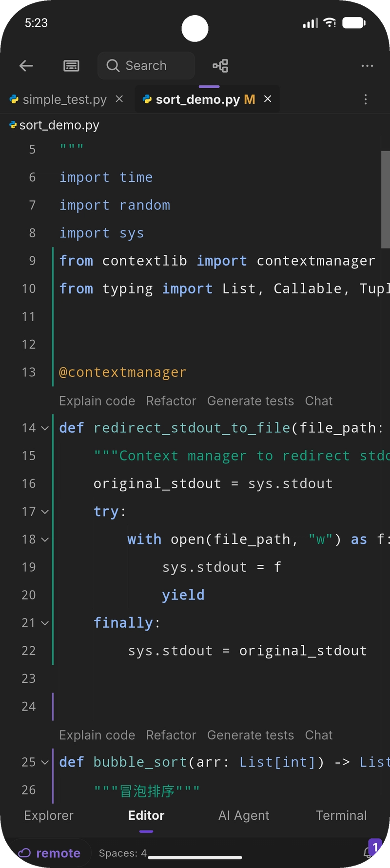Click 'sys.stdout = f' on line 19
This screenshot has height=868, width=390.
tap(222, 567)
